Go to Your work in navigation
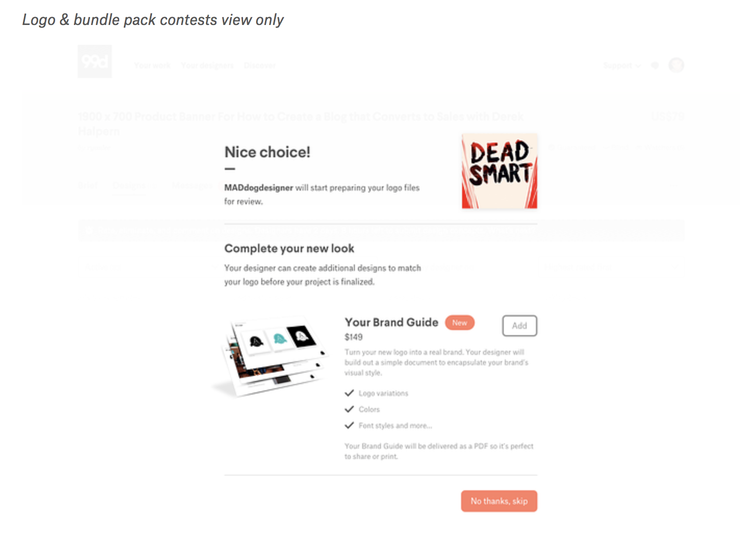This screenshot has width=741, height=560. 152,66
